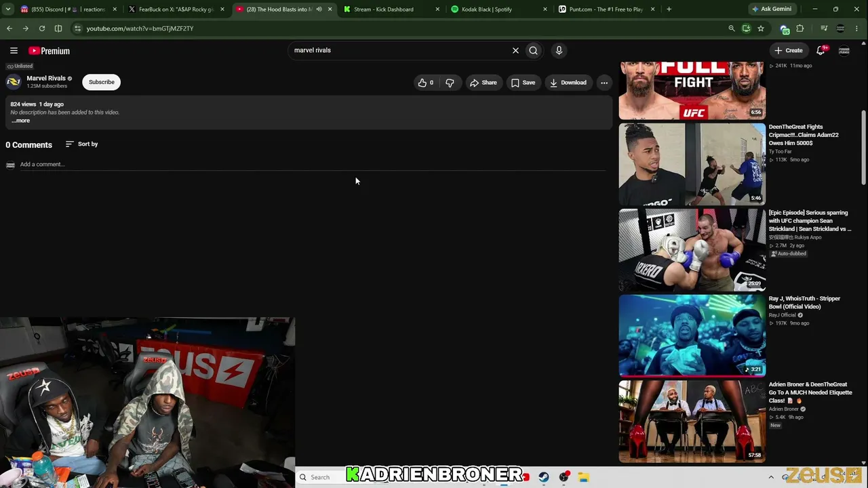Reload the current page
The width and height of the screenshot is (868, 488).
point(42,28)
